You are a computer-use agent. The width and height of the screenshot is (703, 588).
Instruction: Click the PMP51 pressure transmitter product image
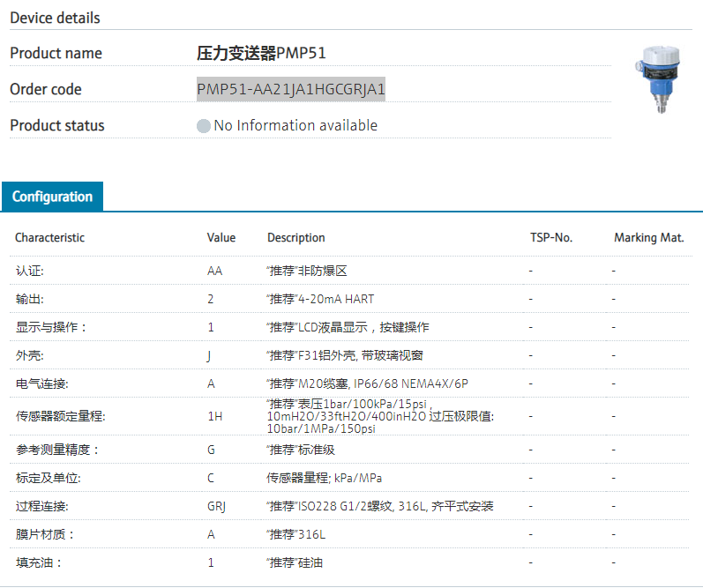pos(654,81)
